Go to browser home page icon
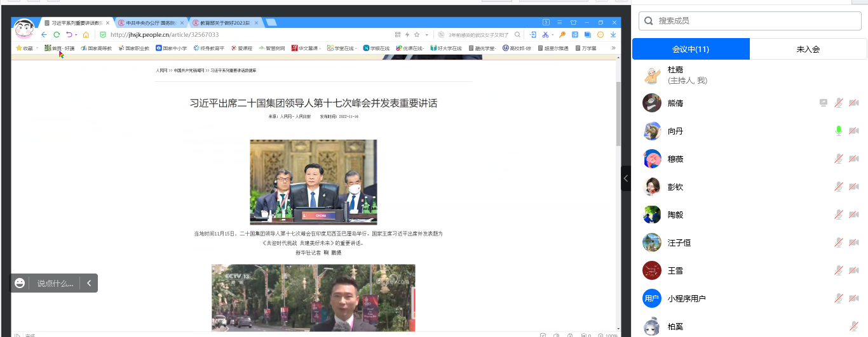868x337 pixels. click(86, 35)
